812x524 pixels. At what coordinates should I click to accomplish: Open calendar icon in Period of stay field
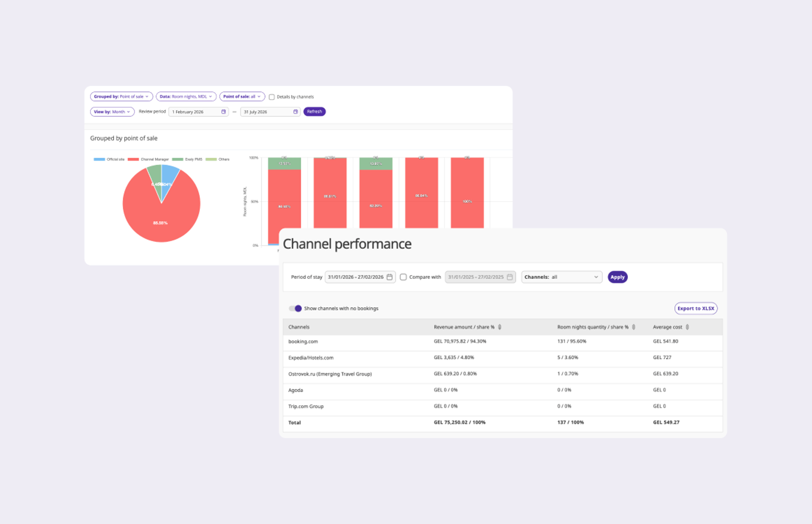390,277
